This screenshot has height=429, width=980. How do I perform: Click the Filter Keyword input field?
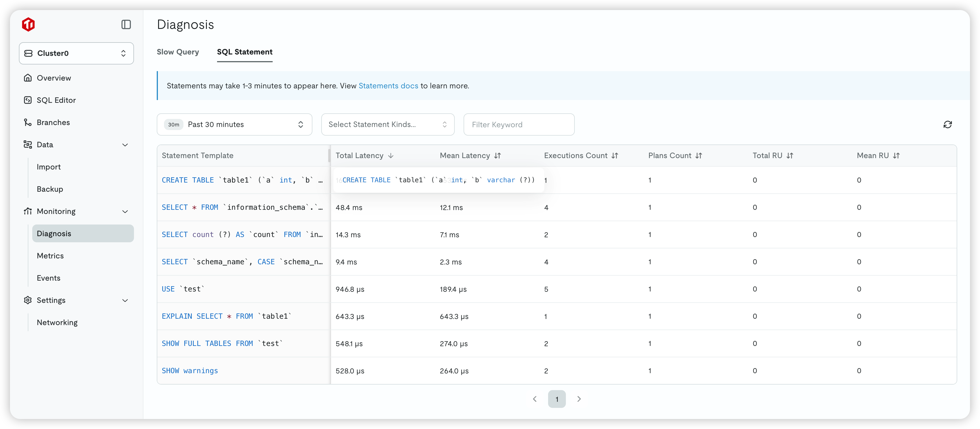tap(519, 124)
